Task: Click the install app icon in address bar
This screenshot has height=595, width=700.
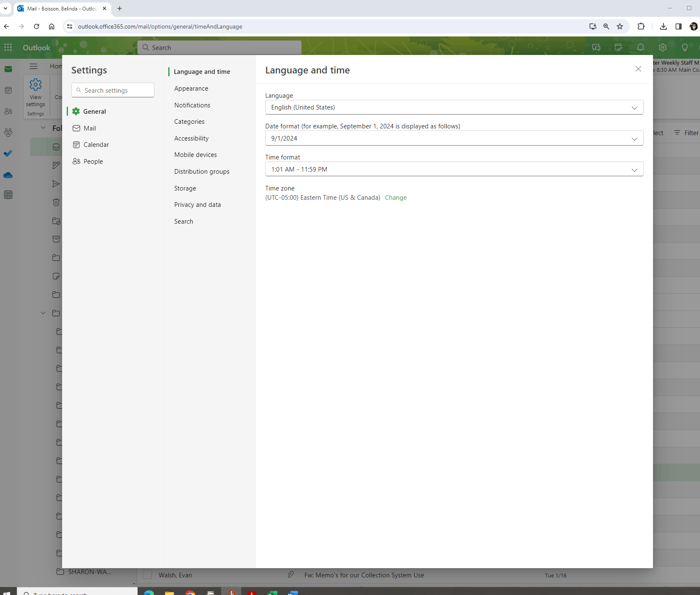Action: [593, 26]
